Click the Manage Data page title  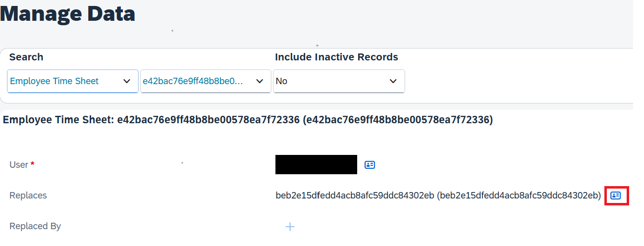point(68,13)
